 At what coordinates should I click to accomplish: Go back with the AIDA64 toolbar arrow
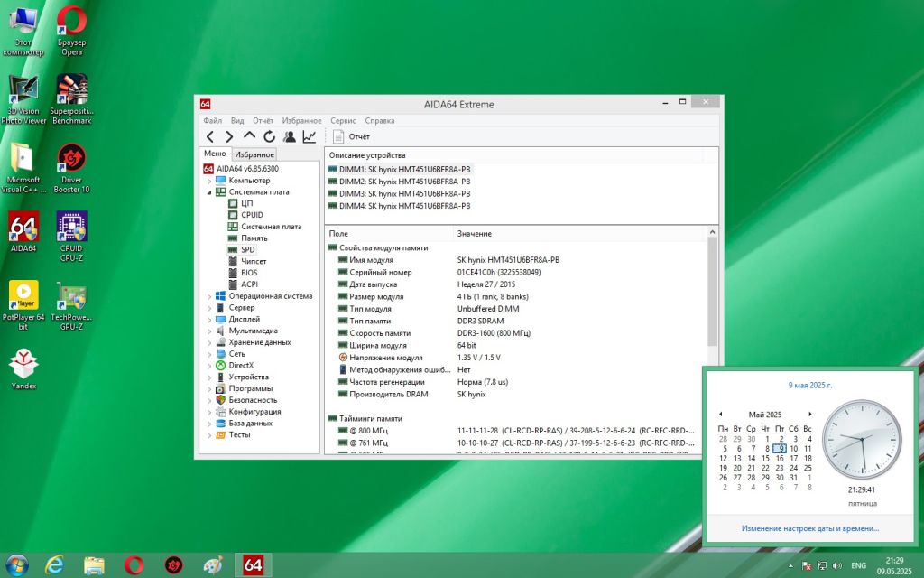coord(209,137)
